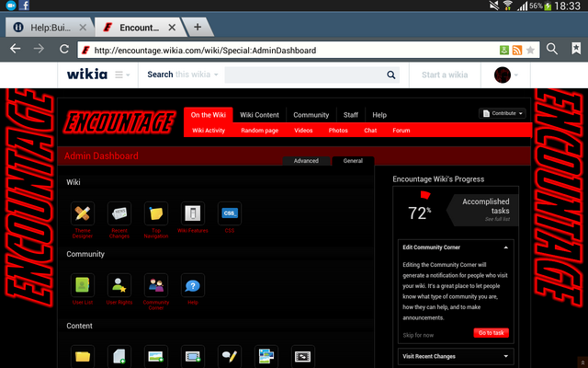Screen dimensions: 588x368
Task: Close the Encount… browser tab
Action: [x=172, y=28]
